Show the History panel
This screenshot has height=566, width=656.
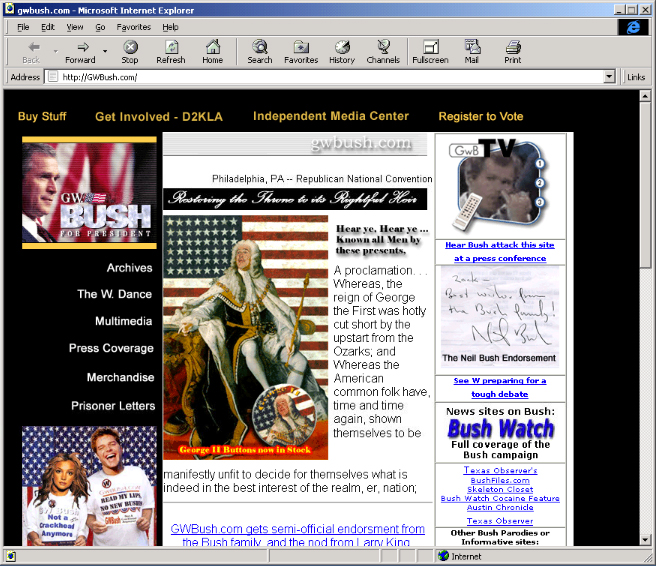pos(342,51)
